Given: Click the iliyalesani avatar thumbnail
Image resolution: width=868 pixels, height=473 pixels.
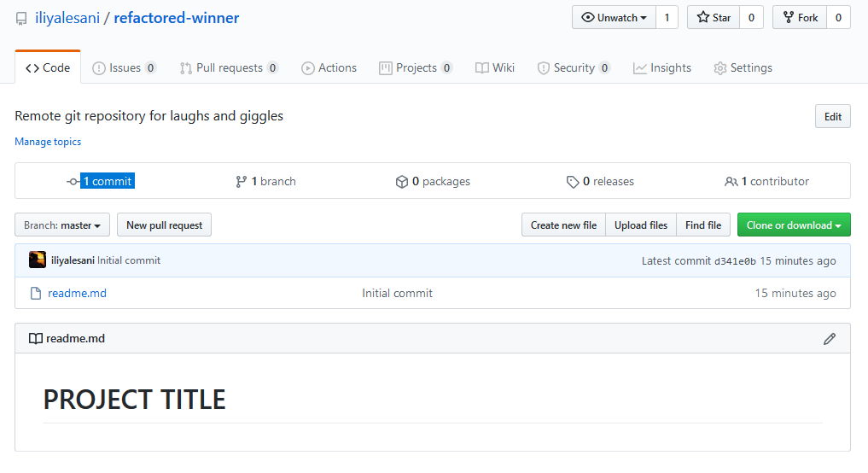Looking at the screenshot, I should point(38,260).
